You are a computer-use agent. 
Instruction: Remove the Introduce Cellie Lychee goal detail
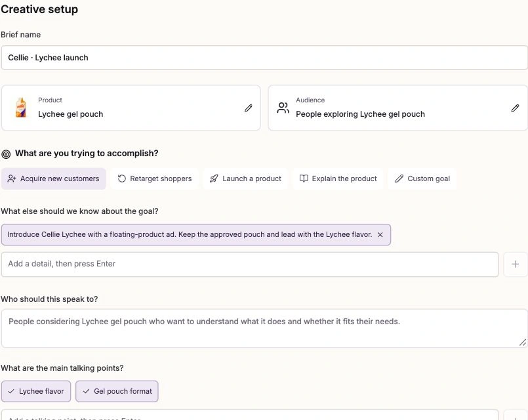[380, 235]
